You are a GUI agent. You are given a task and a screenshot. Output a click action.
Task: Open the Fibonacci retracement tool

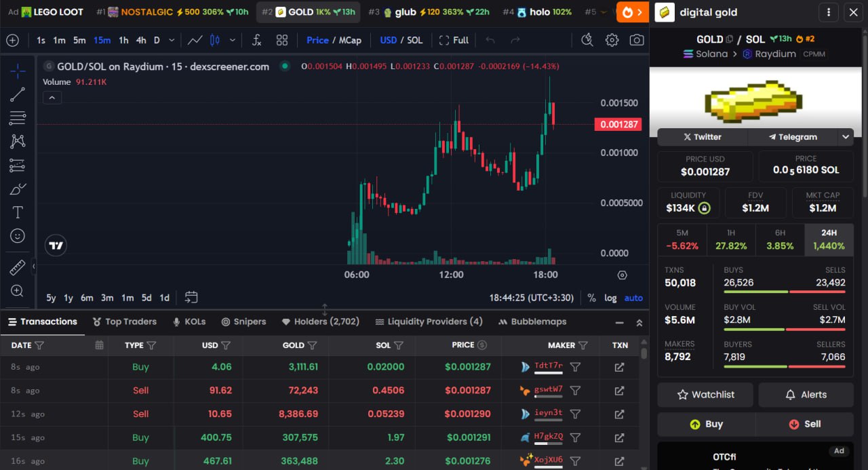point(18,118)
